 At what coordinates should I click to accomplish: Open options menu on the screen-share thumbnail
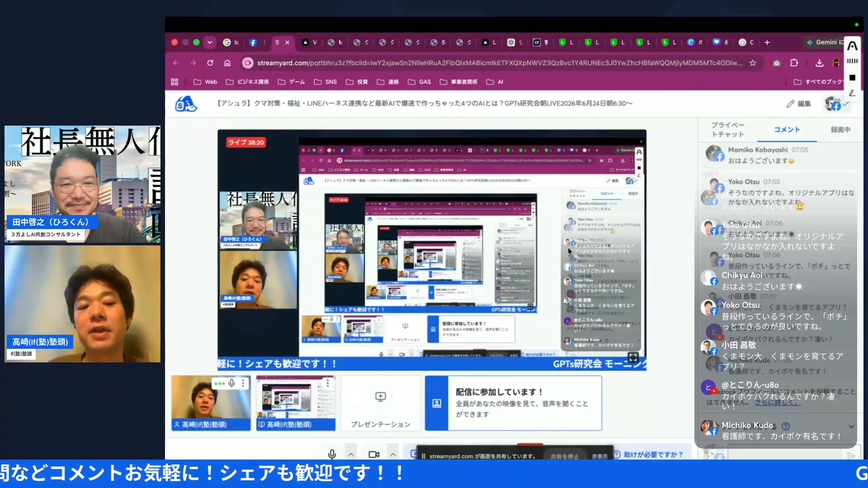[x=328, y=383]
